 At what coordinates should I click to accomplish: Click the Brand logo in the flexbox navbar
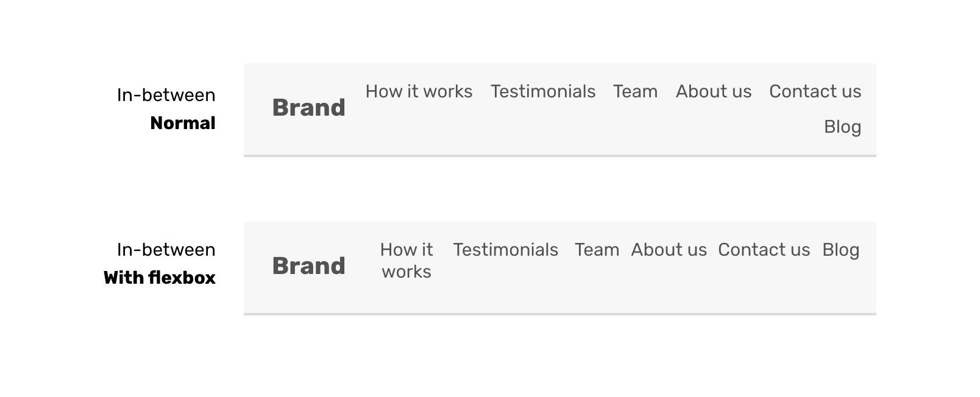[x=308, y=266]
